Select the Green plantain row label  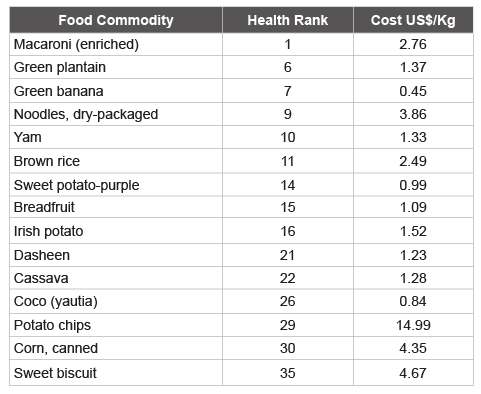(60, 67)
